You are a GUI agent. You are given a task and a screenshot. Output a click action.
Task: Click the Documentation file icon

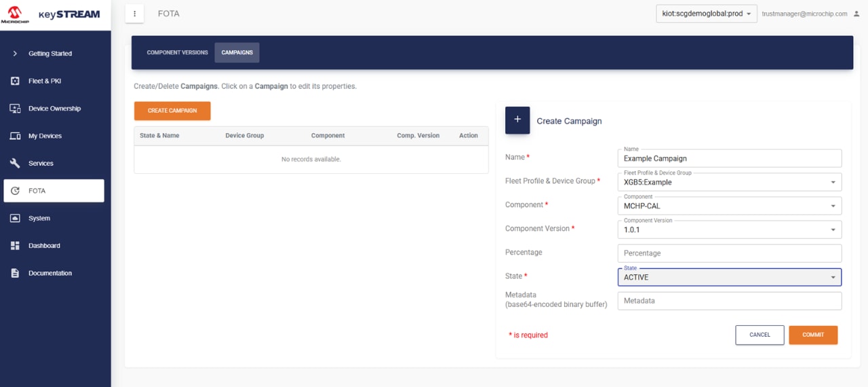point(15,273)
